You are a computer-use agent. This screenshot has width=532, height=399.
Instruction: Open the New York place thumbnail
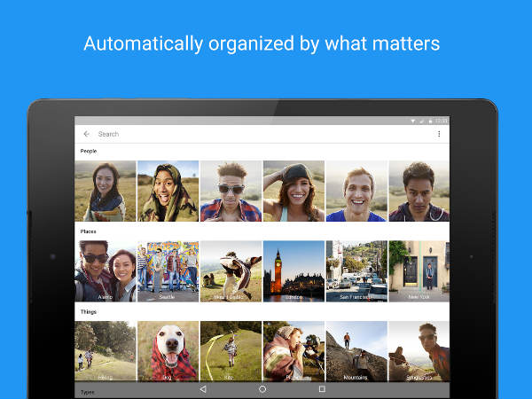pyautogui.click(x=419, y=271)
